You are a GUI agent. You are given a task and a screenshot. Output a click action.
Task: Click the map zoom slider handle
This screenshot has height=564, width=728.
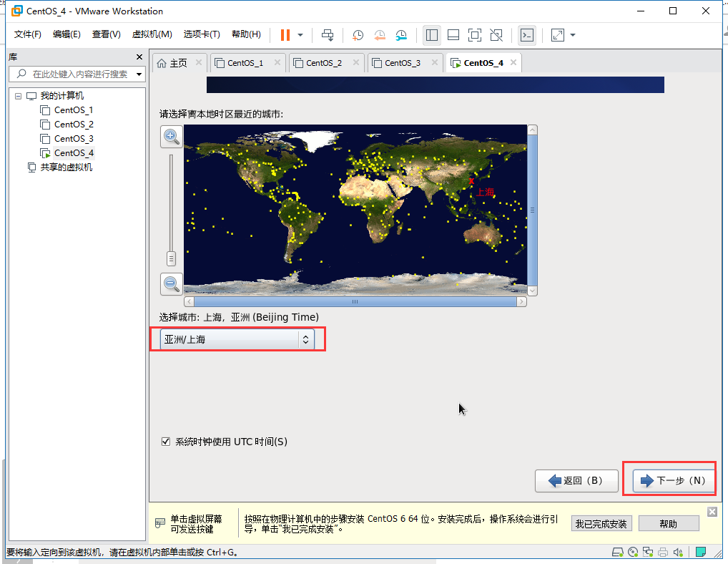click(x=171, y=259)
